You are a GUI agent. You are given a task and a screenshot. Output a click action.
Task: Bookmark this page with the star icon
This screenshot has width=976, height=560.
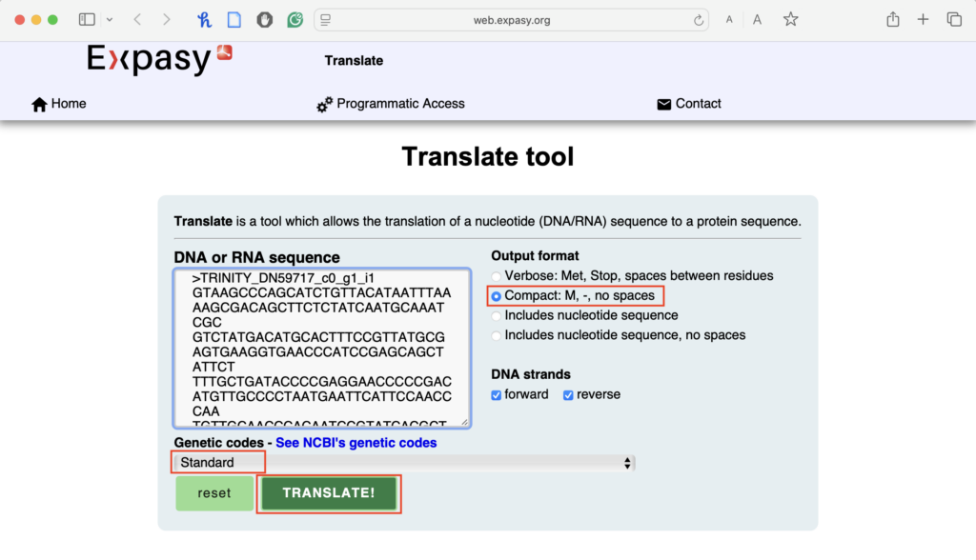(790, 19)
